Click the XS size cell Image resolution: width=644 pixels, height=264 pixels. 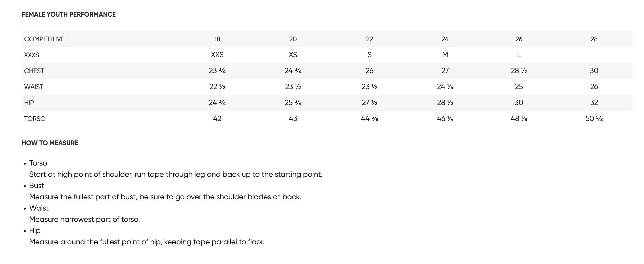[x=293, y=55]
